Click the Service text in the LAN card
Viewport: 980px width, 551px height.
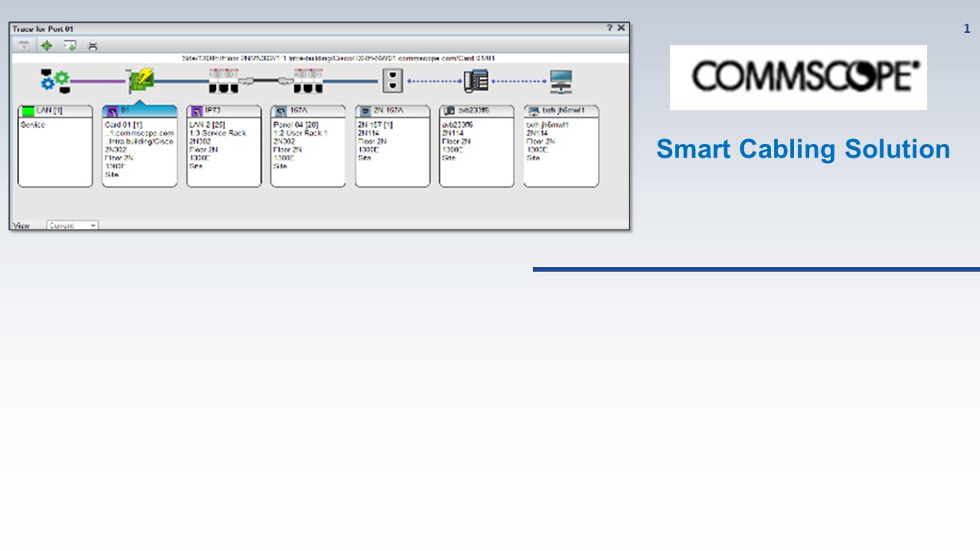pos(33,125)
